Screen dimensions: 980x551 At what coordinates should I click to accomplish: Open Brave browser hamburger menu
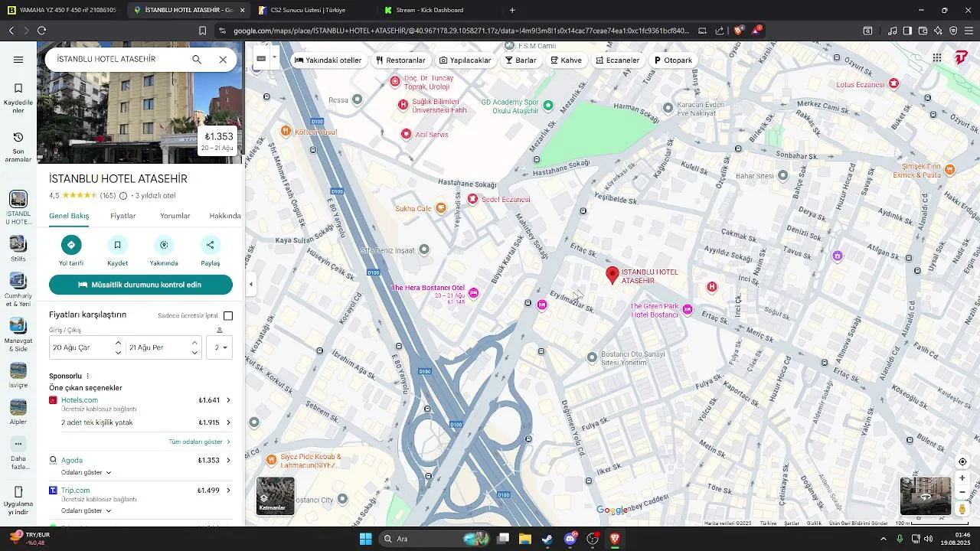969,31
